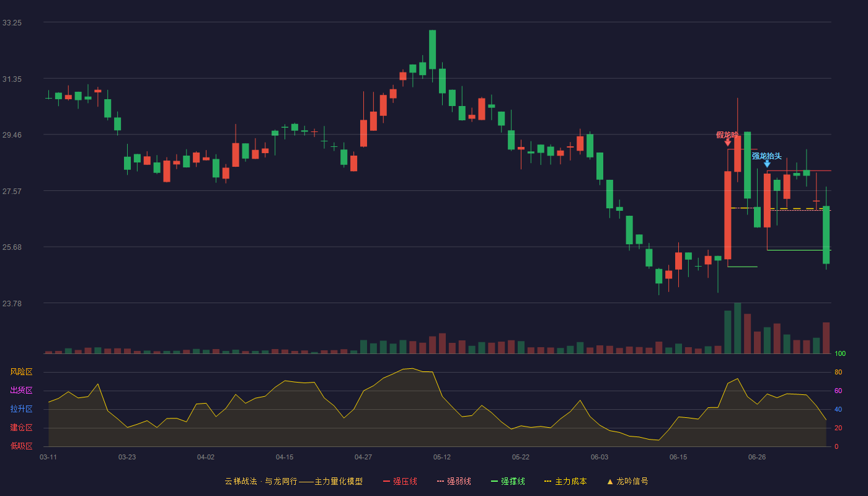Click the tallest green volume bar

(738, 328)
